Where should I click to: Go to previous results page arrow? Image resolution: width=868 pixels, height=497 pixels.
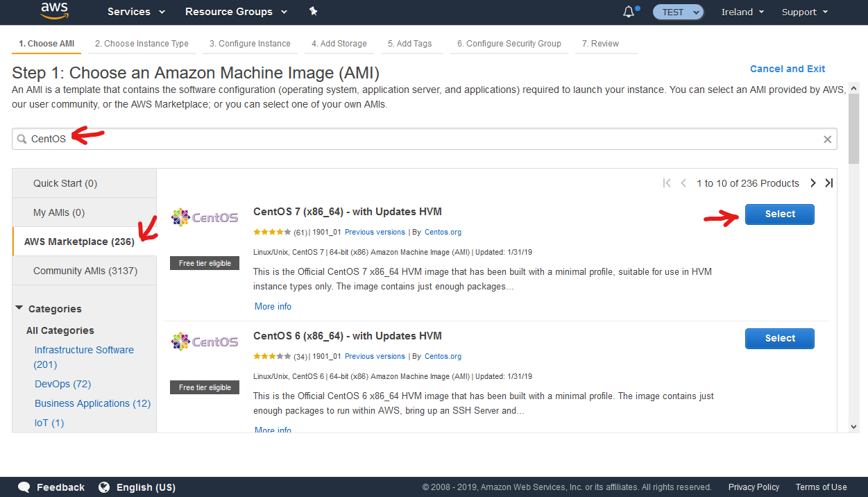point(683,183)
